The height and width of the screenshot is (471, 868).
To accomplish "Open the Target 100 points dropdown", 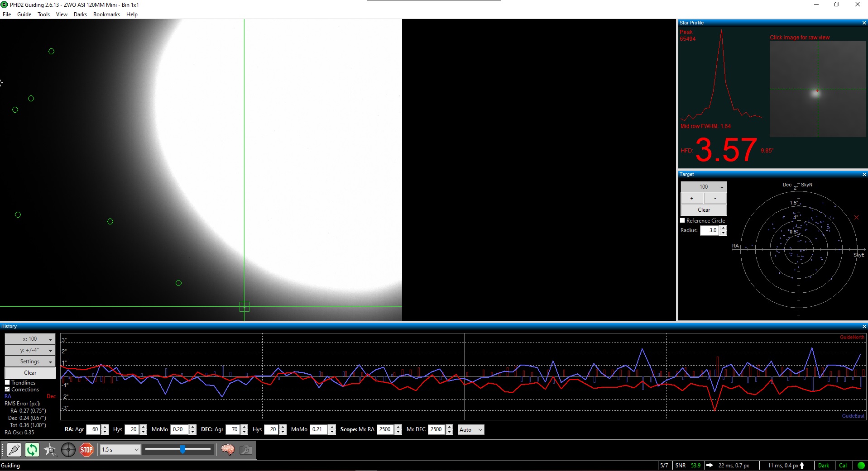I will click(704, 187).
